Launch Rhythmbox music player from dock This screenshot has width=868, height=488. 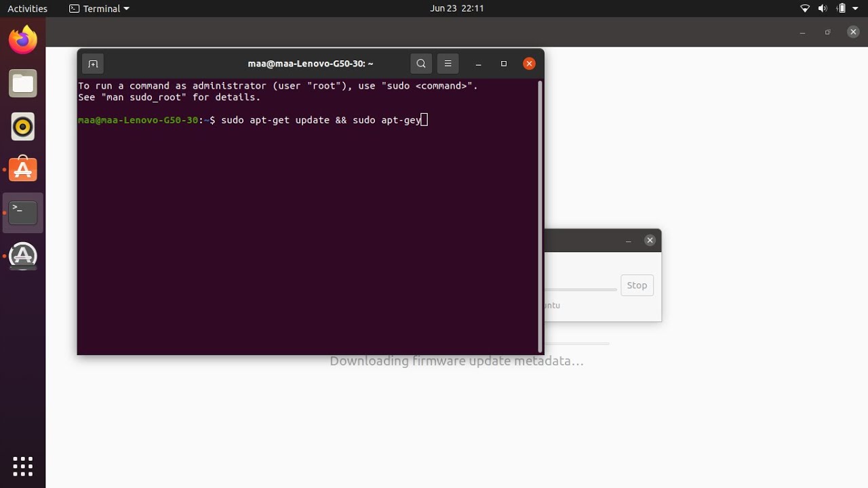click(x=23, y=127)
